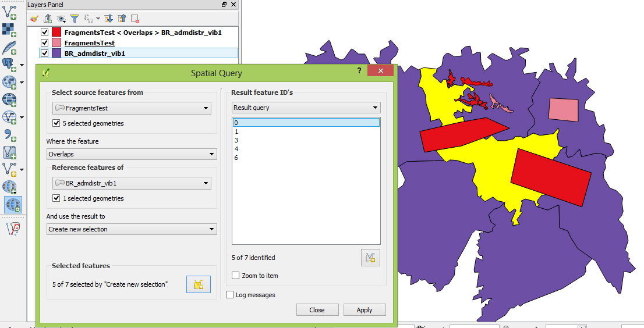The image size is (644, 328).
Task: Select FragmentsTest < Overlaps > BR_admdistr_vib1 layer name
Action: [x=143, y=33]
